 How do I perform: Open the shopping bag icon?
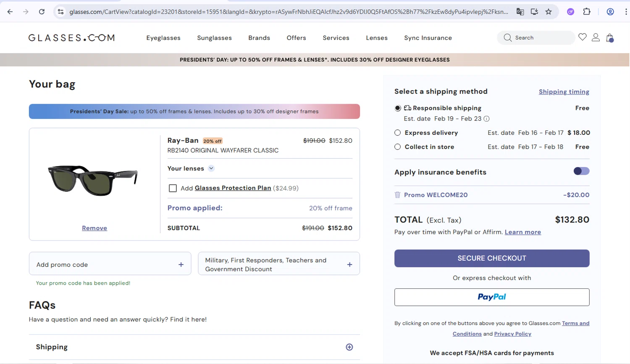610,38
